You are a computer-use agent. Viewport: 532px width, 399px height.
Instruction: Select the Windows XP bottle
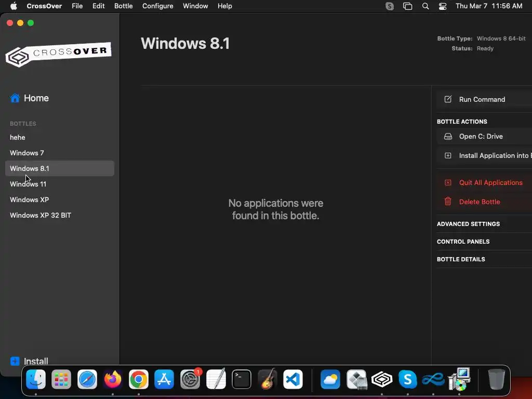60,200
